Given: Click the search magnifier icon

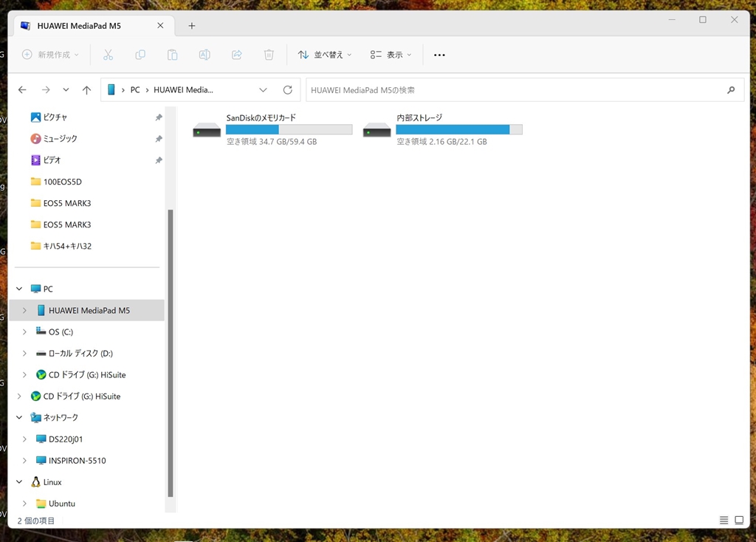Looking at the screenshot, I should click(731, 89).
